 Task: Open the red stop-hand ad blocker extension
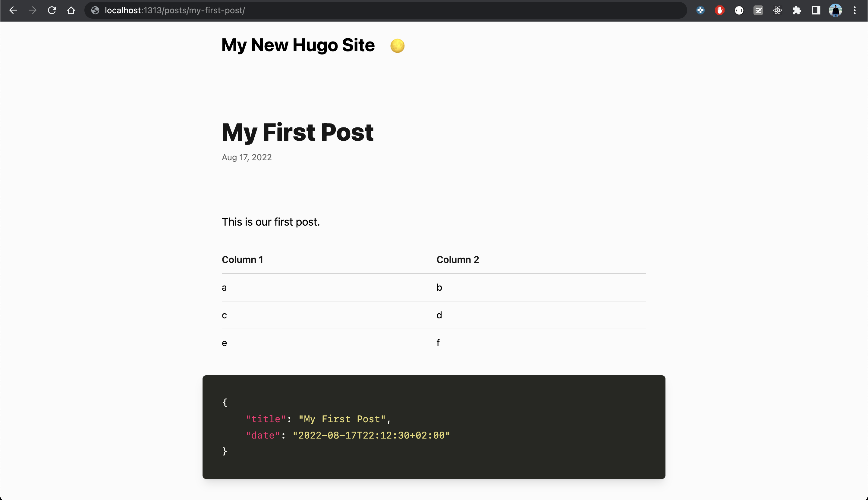coord(719,10)
